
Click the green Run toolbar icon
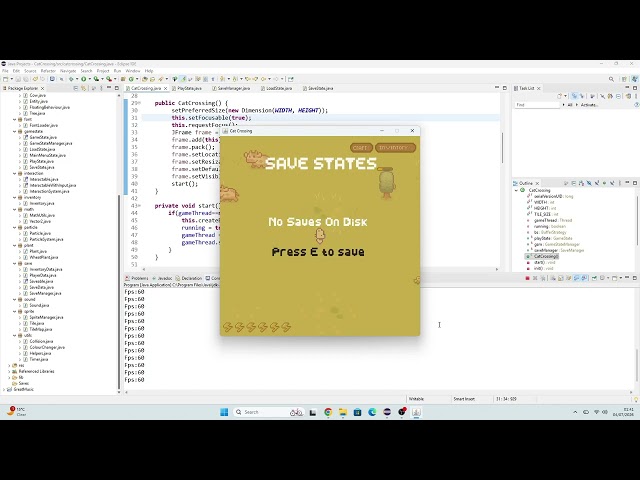pos(84,79)
